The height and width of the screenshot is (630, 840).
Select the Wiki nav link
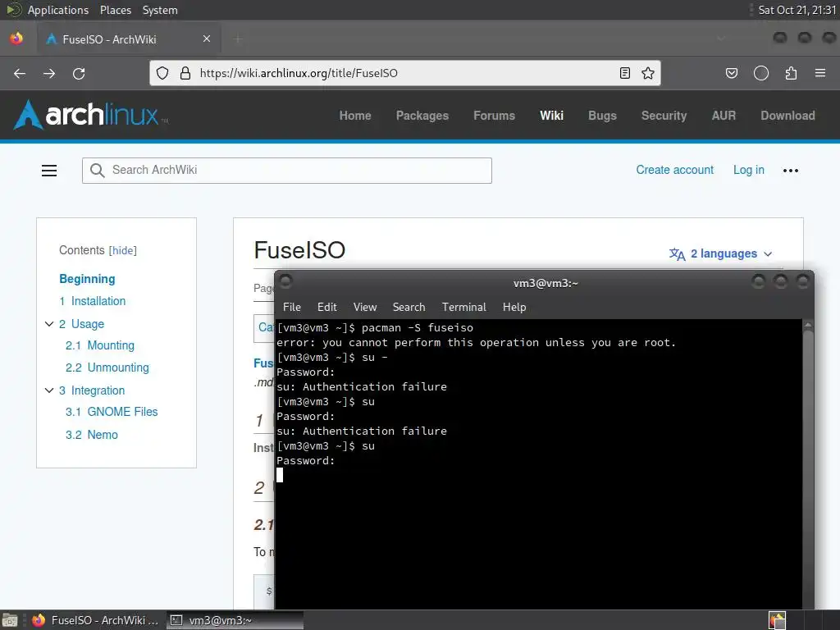click(551, 116)
